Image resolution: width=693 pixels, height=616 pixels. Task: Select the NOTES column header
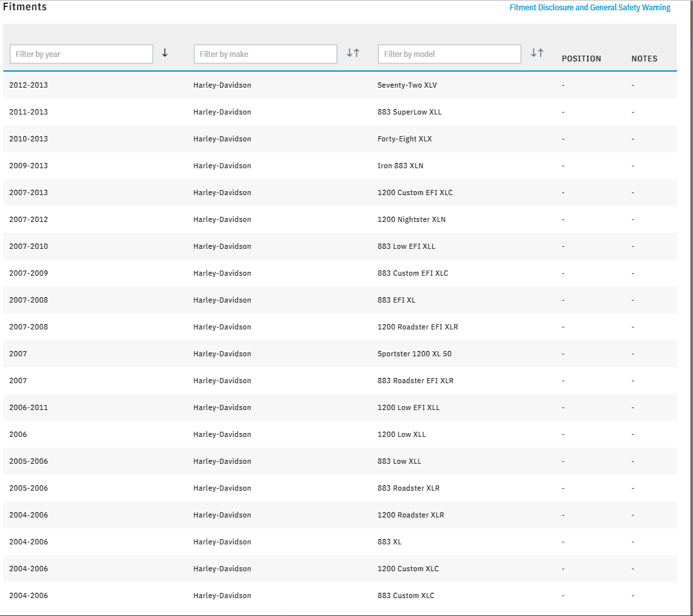tap(644, 58)
